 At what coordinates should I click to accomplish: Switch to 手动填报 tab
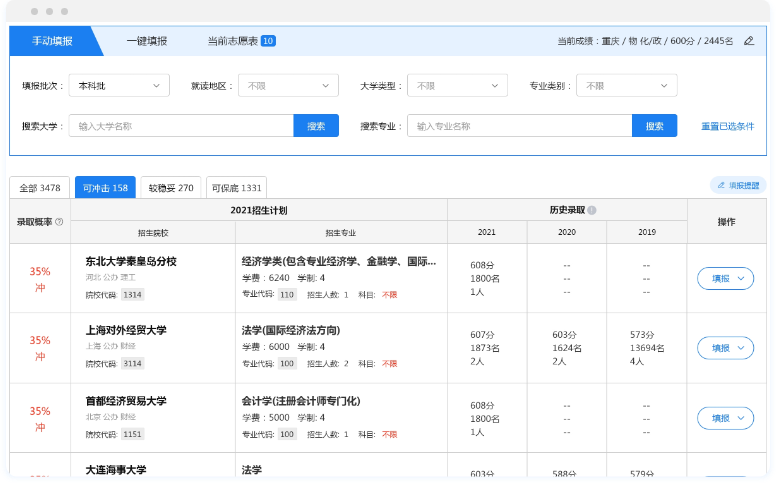coord(52,41)
